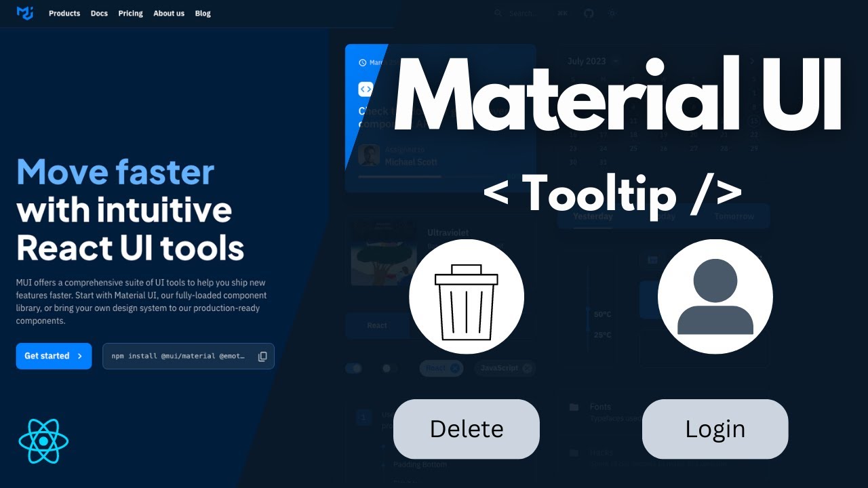Image resolution: width=868 pixels, height=488 pixels.
Task: Go to next month in the calendar
Action: click(752, 61)
